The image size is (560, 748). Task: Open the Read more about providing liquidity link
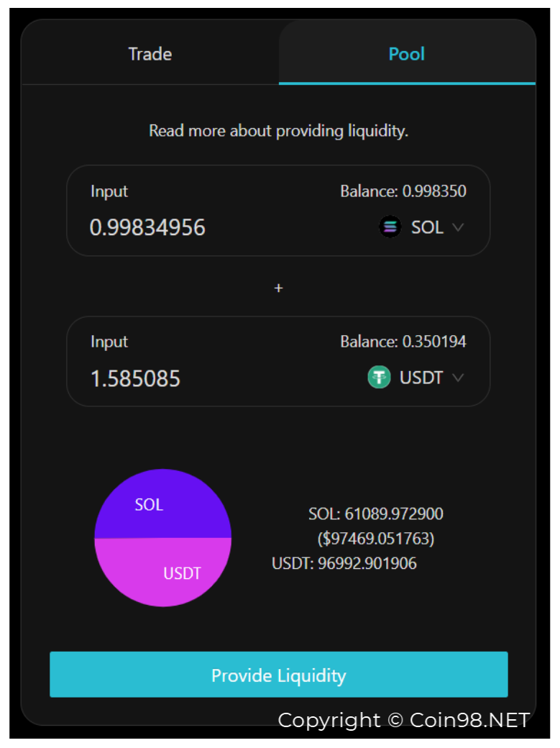279,131
